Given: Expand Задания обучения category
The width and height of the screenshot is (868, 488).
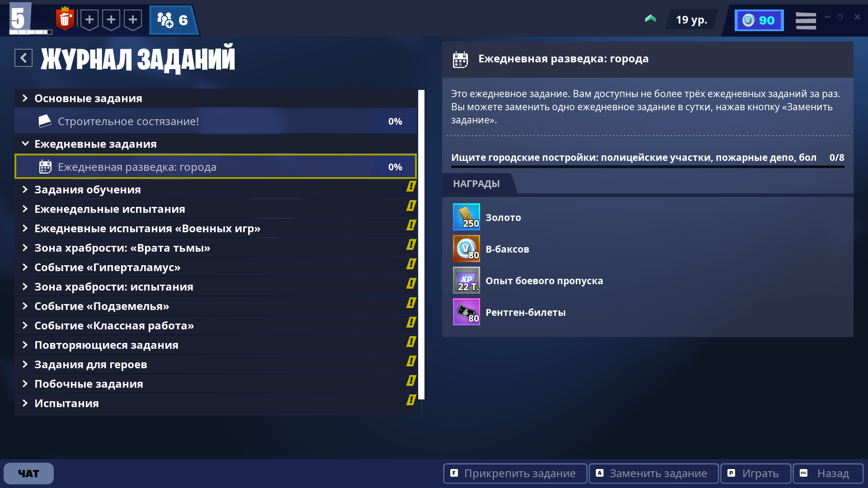Looking at the screenshot, I should (x=216, y=189).
